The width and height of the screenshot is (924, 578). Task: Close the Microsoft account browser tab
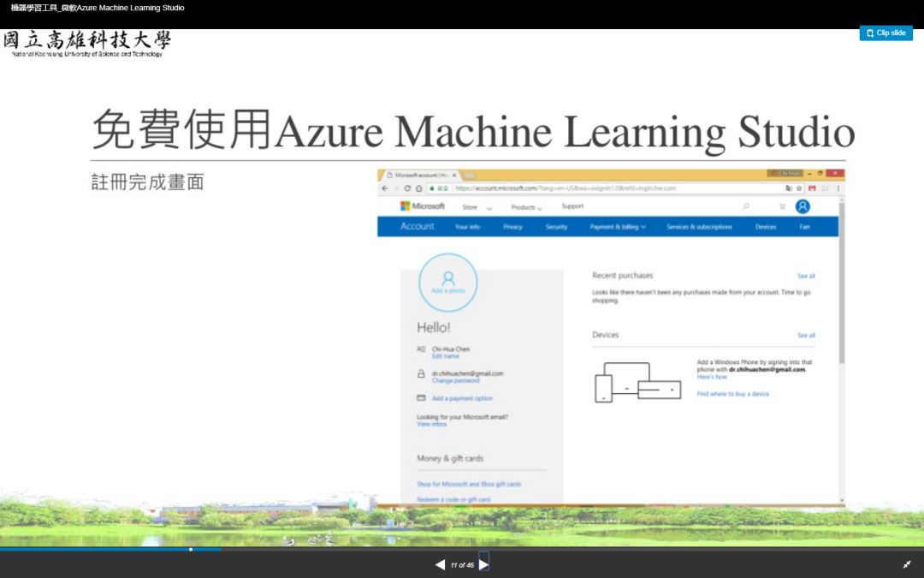tap(453, 176)
